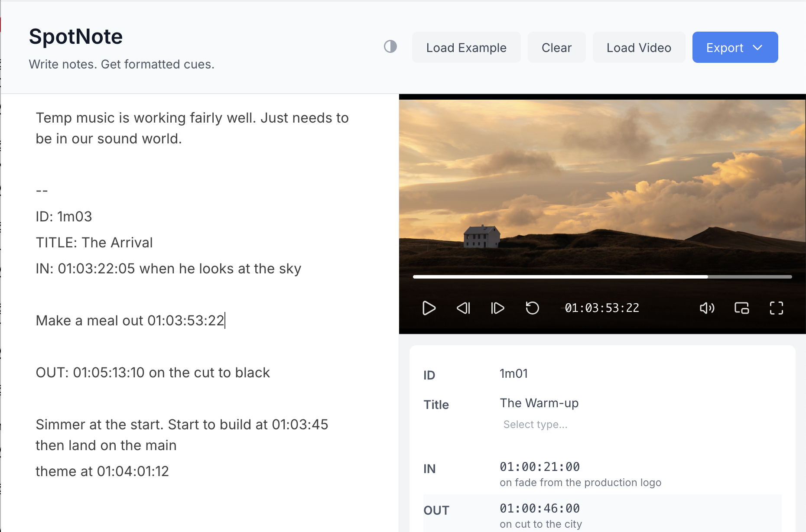
Task: Open the Export dropdown menu
Action: [734, 47]
